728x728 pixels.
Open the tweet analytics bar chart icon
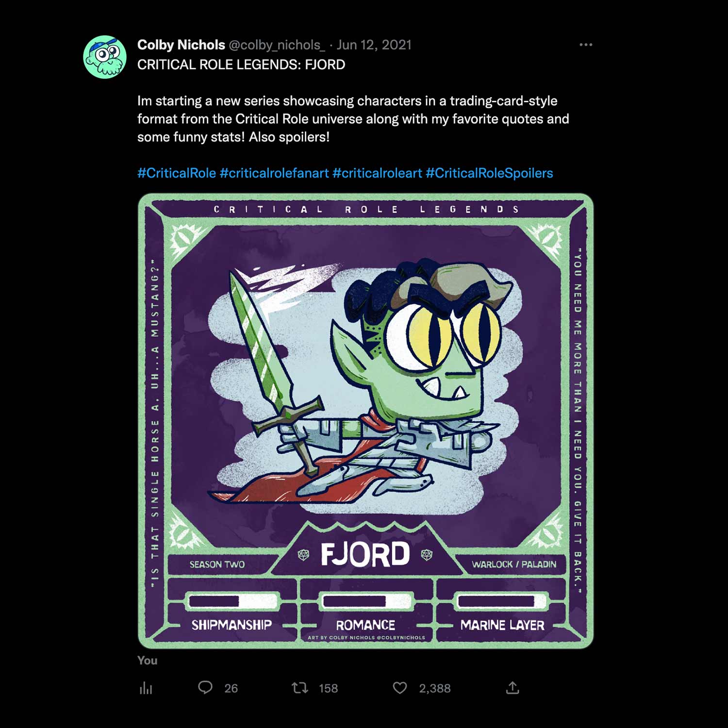[146, 688]
